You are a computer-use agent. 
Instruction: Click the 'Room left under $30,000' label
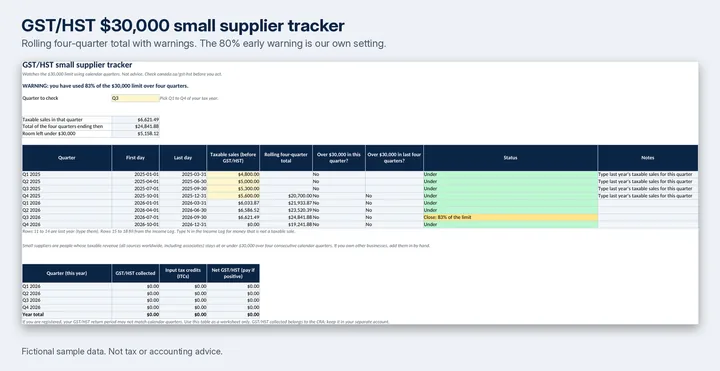(x=49, y=134)
